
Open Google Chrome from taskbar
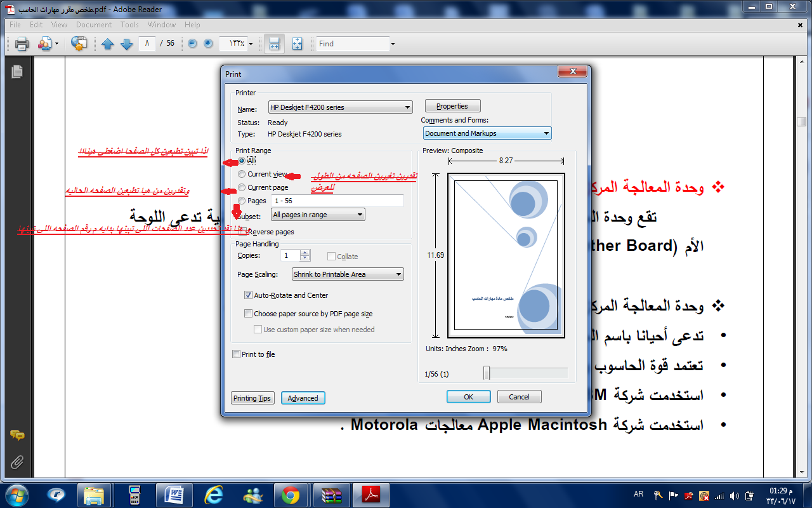tap(291, 494)
